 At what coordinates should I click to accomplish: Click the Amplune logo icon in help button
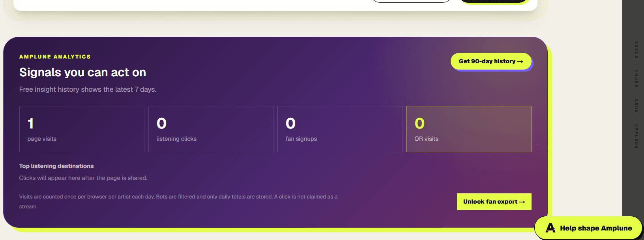pyautogui.click(x=550, y=228)
